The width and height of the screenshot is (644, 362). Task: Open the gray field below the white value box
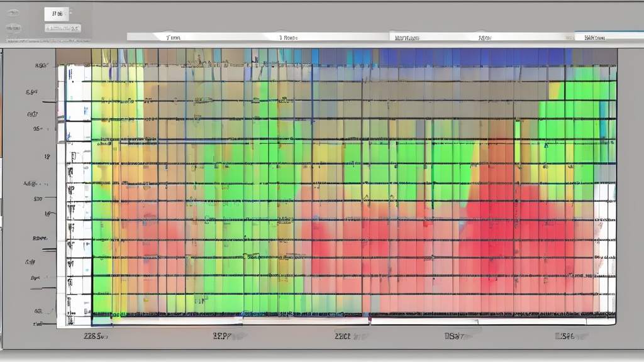tap(62, 28)
